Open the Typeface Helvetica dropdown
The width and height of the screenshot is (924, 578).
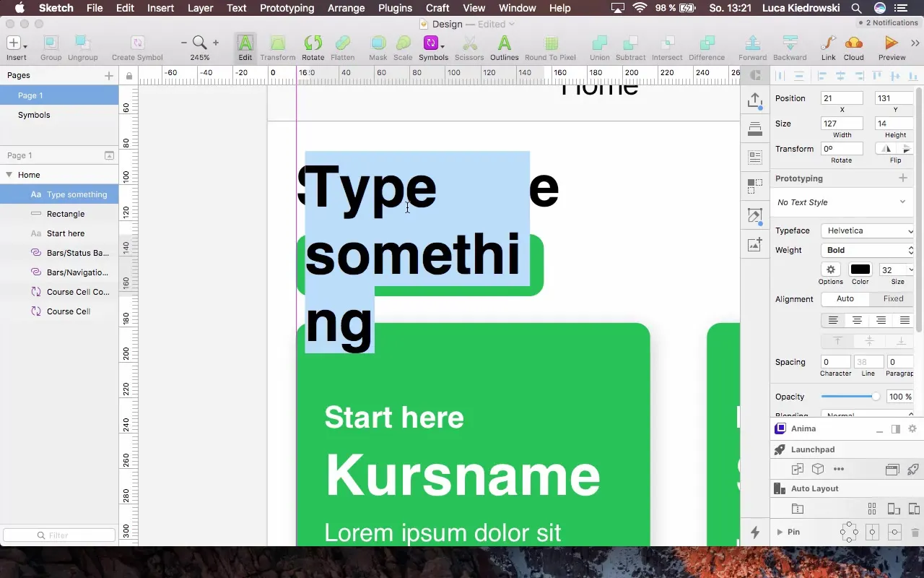(x=868, y=230)
